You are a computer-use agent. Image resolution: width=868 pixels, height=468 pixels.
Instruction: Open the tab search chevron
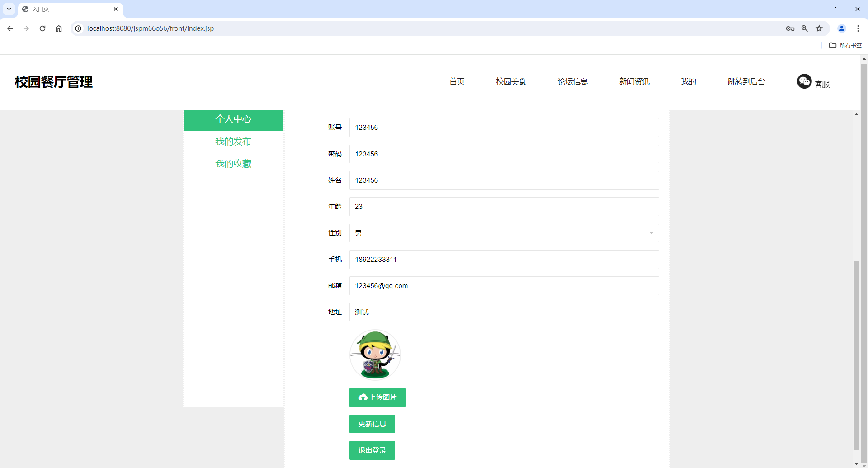click(x=9, y=9)
